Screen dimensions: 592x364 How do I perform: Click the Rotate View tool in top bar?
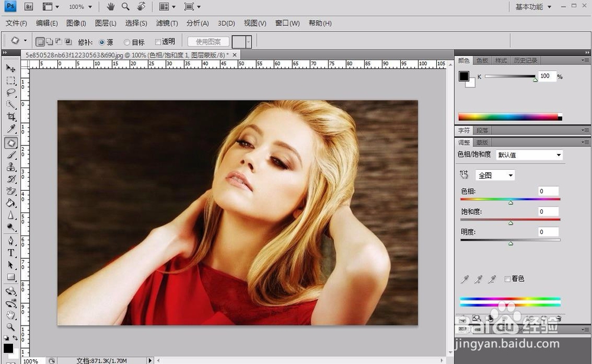coord(141,7)
